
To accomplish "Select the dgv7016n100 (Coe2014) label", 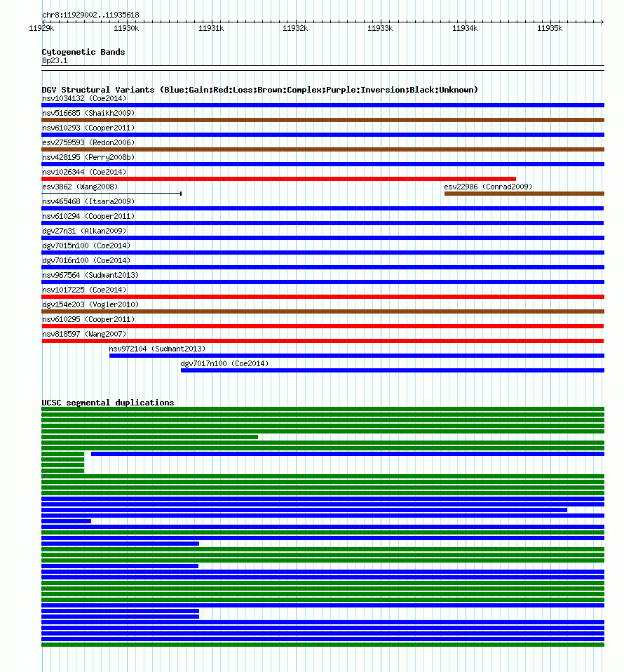I will click(x=86, y=260).
